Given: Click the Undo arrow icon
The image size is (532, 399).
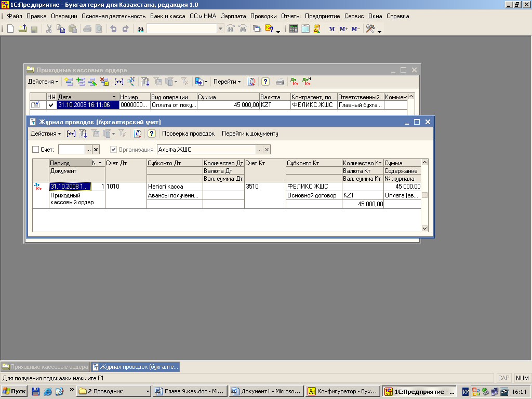Looking at the screenshot, I should [113, 29].
